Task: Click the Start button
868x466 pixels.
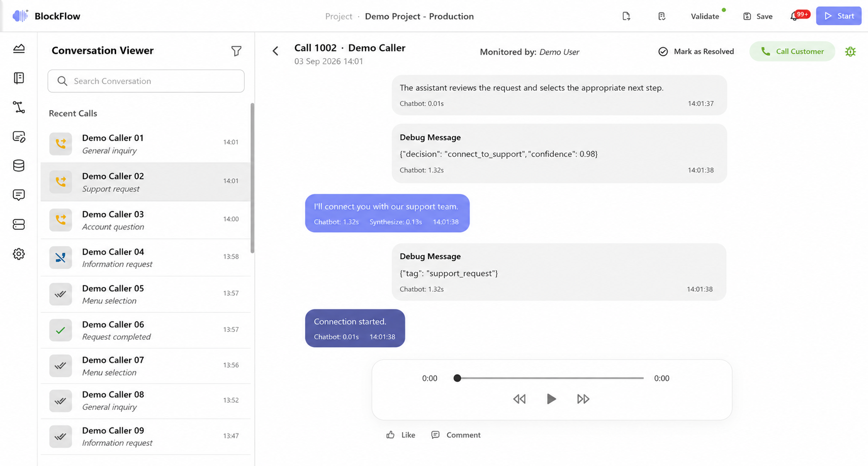Action: click(839, 16)
